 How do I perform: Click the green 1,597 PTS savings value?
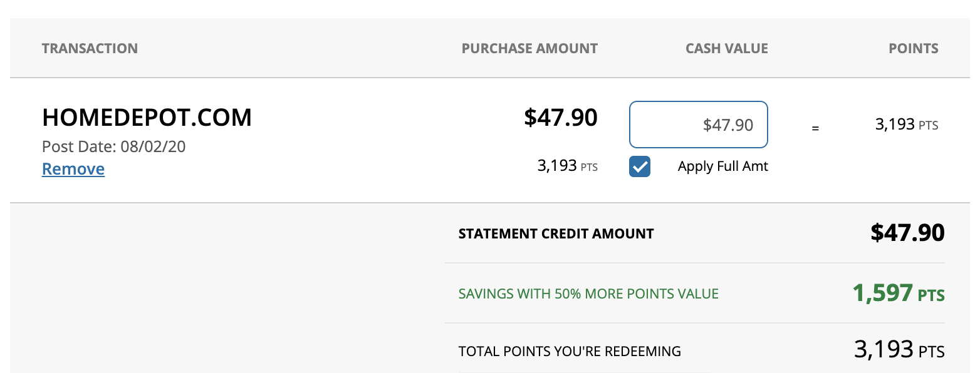point(898,293)
